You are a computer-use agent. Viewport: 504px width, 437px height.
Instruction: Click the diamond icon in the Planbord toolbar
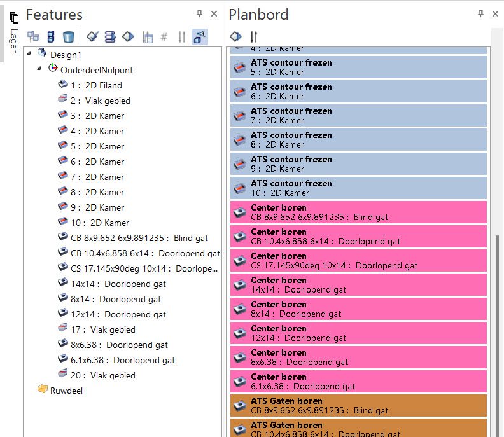235,36
